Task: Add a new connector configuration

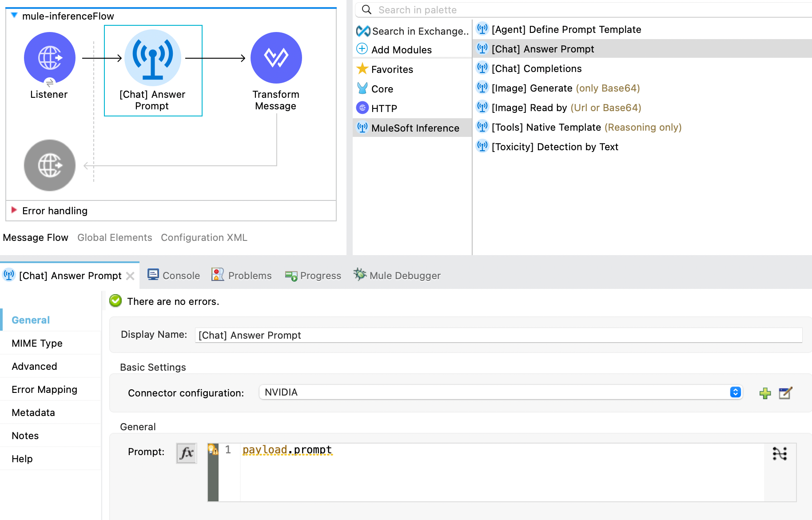Action: [765, 393]
